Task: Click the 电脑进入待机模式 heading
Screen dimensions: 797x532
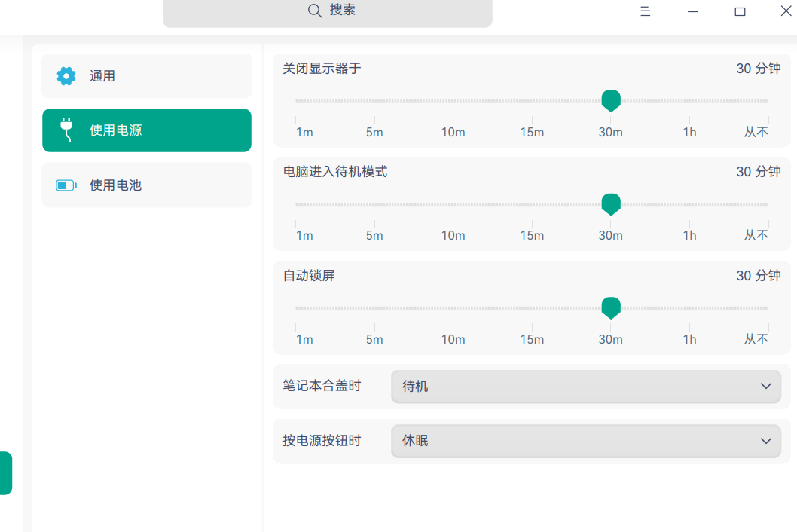Action: click(335, 171)
